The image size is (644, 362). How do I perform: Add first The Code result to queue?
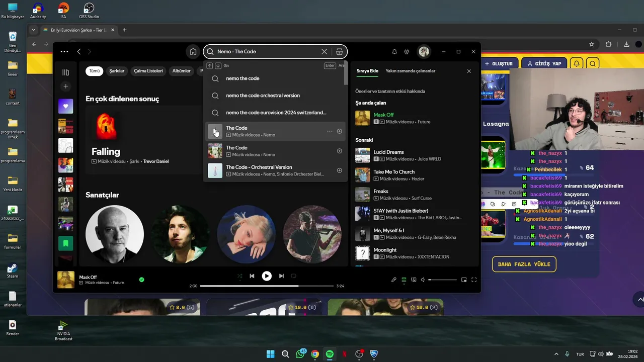pyautogui.click(x=340, y=131)
